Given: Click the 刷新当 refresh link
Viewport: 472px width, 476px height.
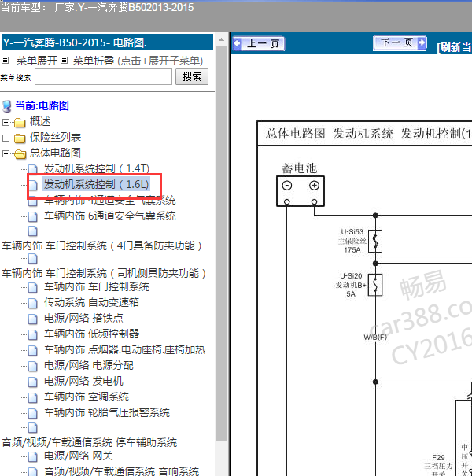Looking at the screenshot, I should point(454,47).
